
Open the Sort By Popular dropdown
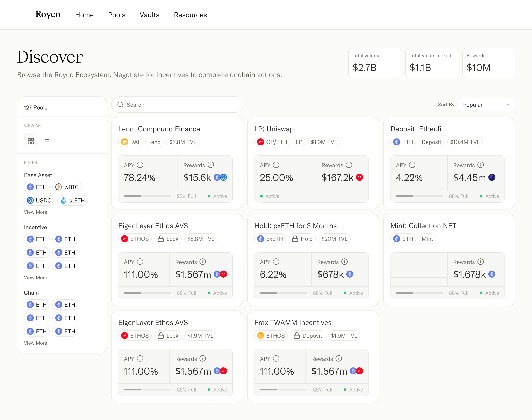point(487,105)
